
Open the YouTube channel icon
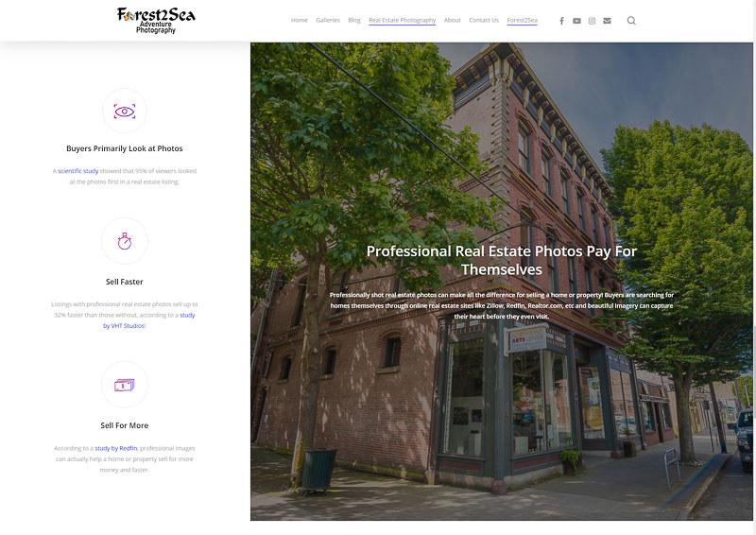tap(576, 21)
